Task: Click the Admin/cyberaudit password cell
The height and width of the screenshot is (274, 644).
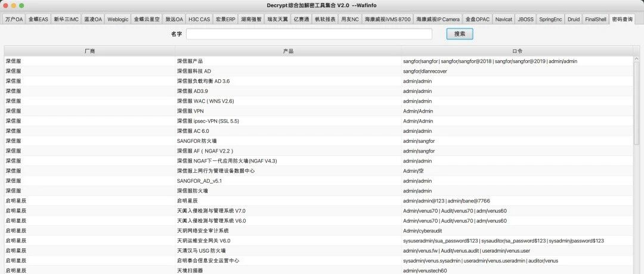Action: (x=517, y=231)
